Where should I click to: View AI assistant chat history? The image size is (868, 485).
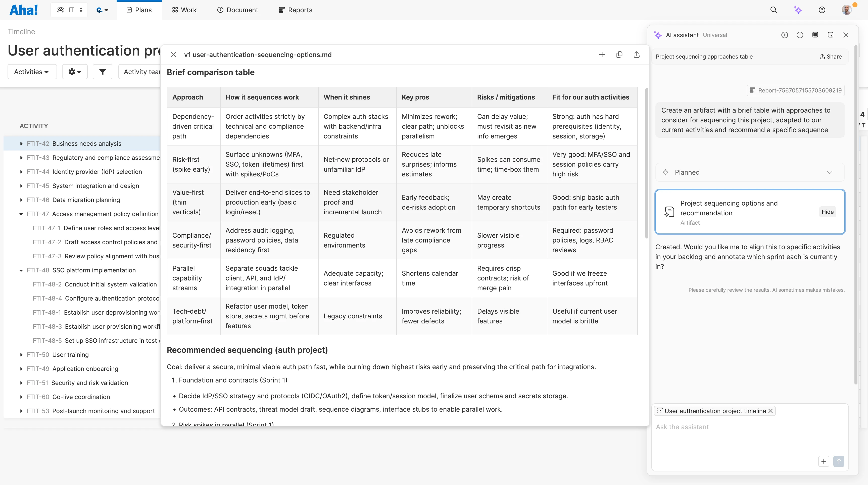800,35
